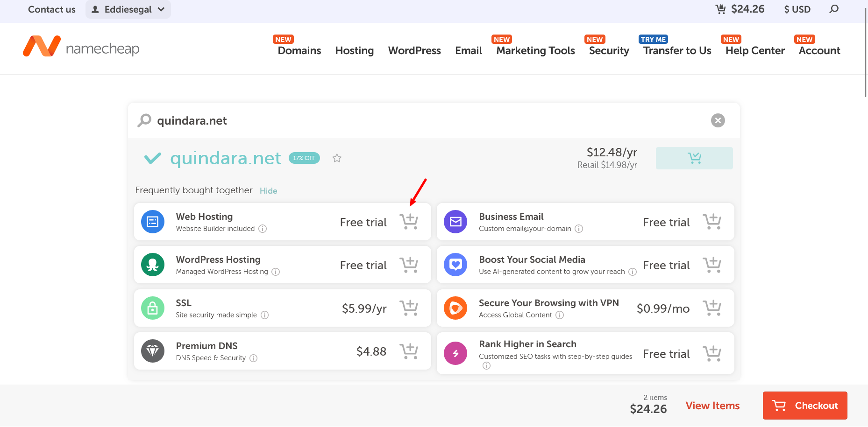Viewport: 868px width, 427px height.
Task: Click the Rank Higher lightning icon
Action: coord(455,353)
